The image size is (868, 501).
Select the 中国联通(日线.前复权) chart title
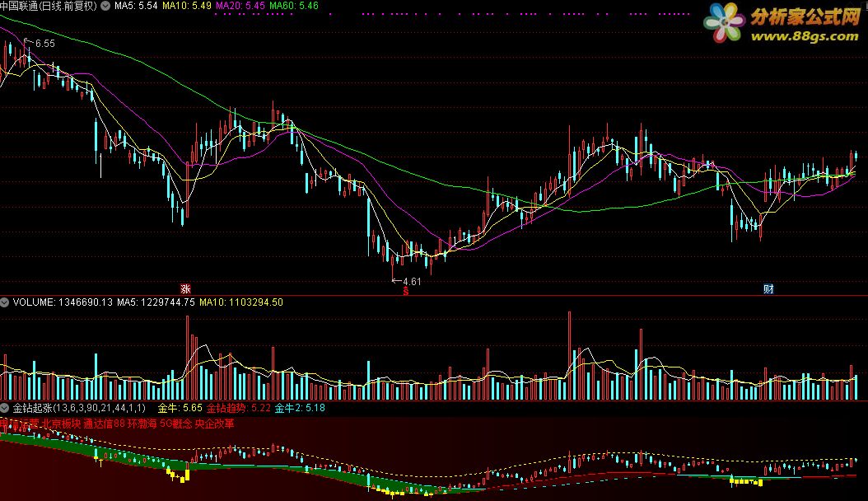[49, 6]
